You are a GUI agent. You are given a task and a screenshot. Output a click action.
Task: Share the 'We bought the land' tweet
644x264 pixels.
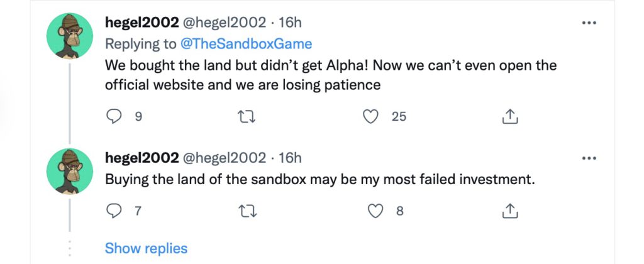pos(510,116)
